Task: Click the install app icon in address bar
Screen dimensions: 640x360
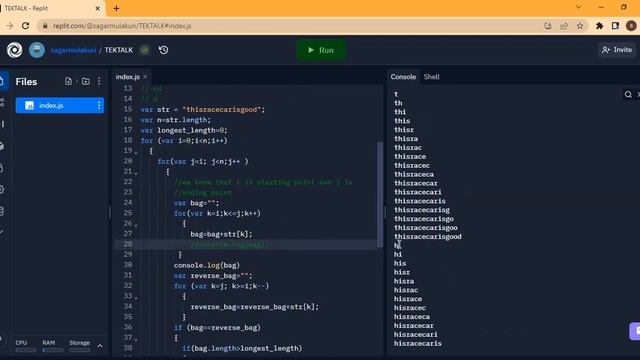Action: 548,26
